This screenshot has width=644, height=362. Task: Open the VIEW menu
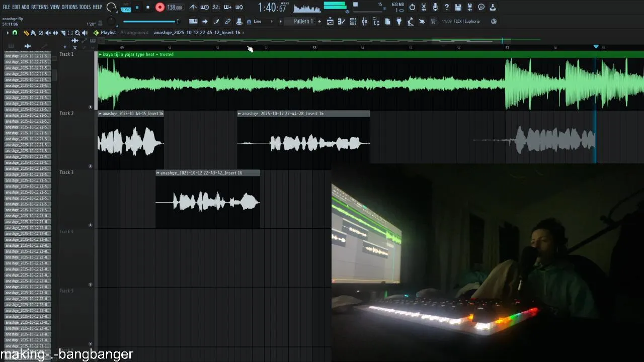[55, 7]
